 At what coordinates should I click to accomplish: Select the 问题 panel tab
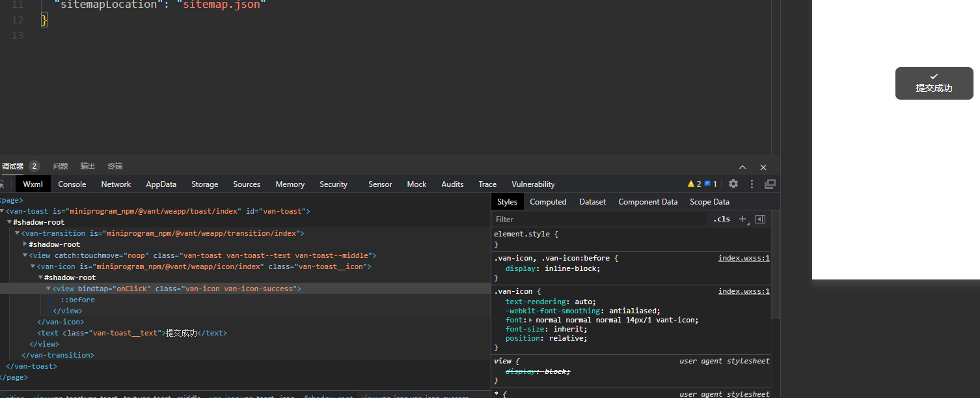[61, 166]
